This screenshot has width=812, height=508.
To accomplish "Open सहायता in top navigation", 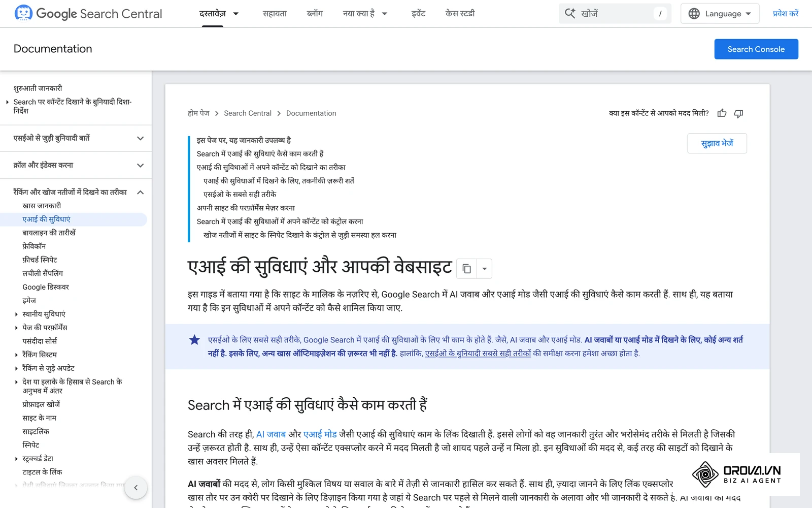I will click(275, 14).
